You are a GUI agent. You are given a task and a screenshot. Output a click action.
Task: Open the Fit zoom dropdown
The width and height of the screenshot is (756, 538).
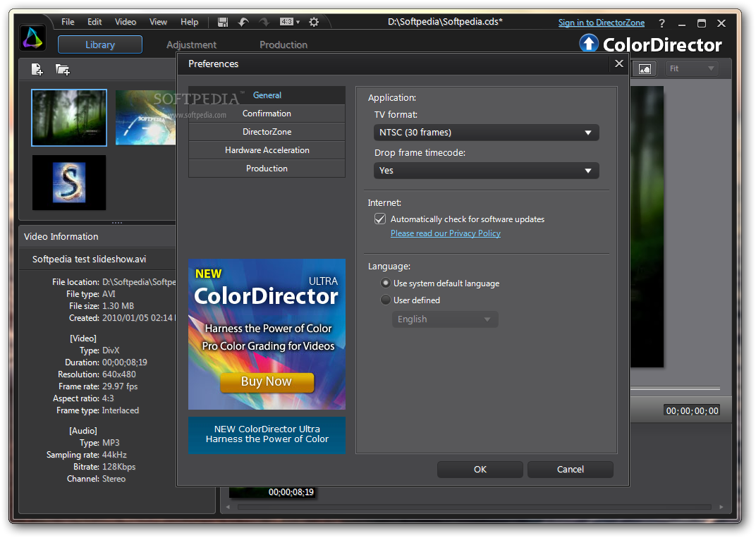tap(692, 69)
